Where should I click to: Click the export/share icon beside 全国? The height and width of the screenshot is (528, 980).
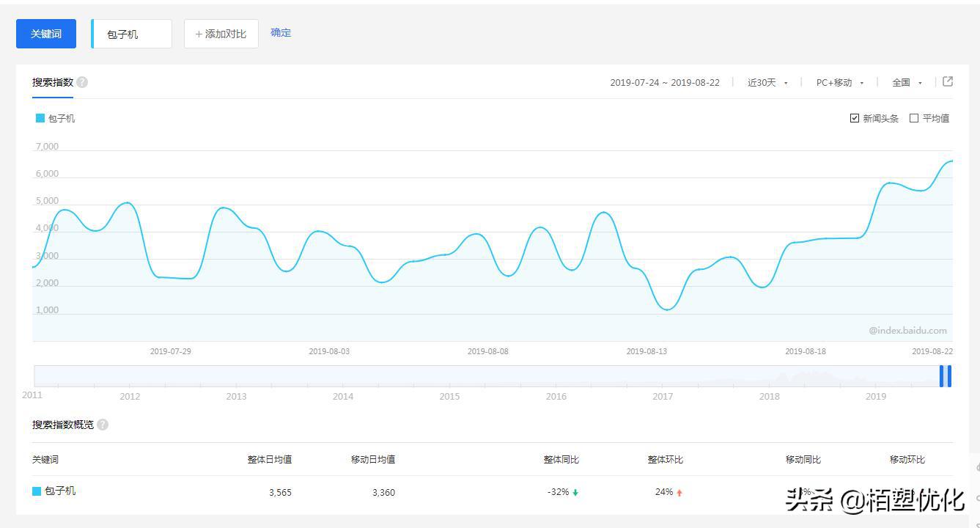pyautogui.click(x=947, y=81)
